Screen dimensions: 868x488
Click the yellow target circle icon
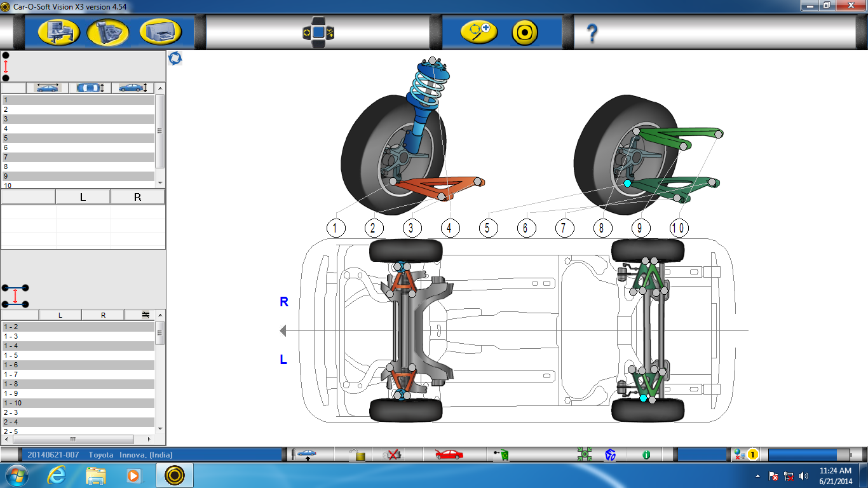coord(525,31)
